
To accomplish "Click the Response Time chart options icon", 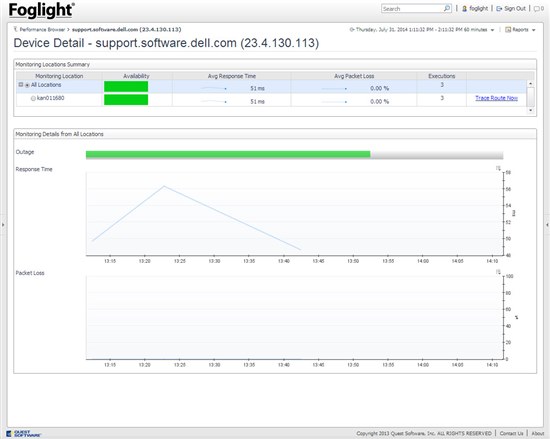I will coord(498,168).
